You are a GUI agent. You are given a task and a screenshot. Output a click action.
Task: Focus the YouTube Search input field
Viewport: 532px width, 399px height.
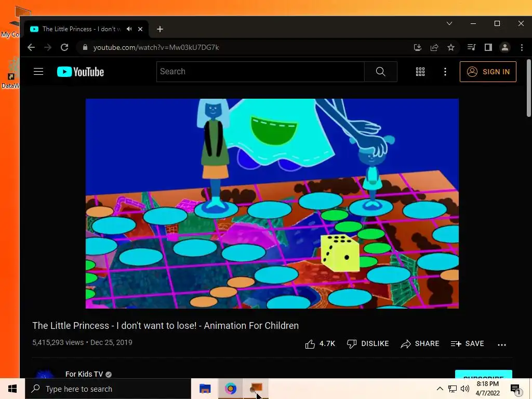pyautogui.click(x=261, y=72)
